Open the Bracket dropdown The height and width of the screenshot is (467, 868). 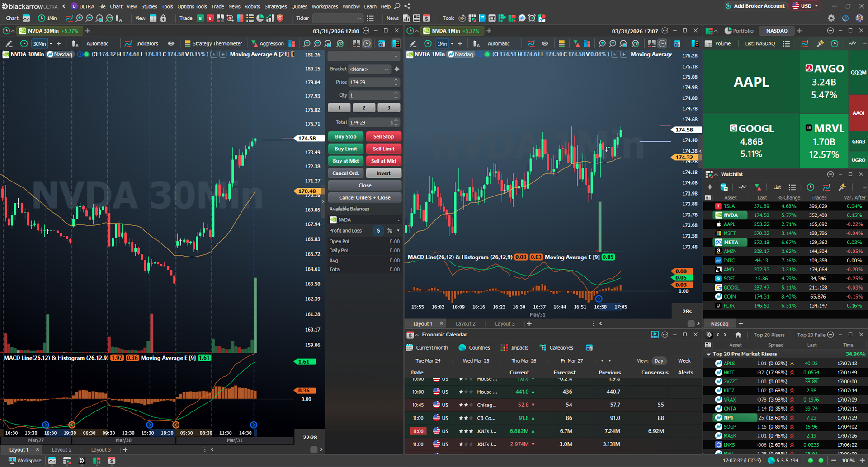pyautogui.click(x=369, y=69)
